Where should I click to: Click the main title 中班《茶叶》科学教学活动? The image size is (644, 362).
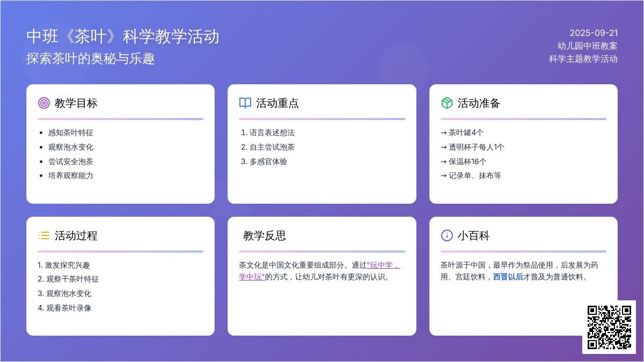coord(123,36)
